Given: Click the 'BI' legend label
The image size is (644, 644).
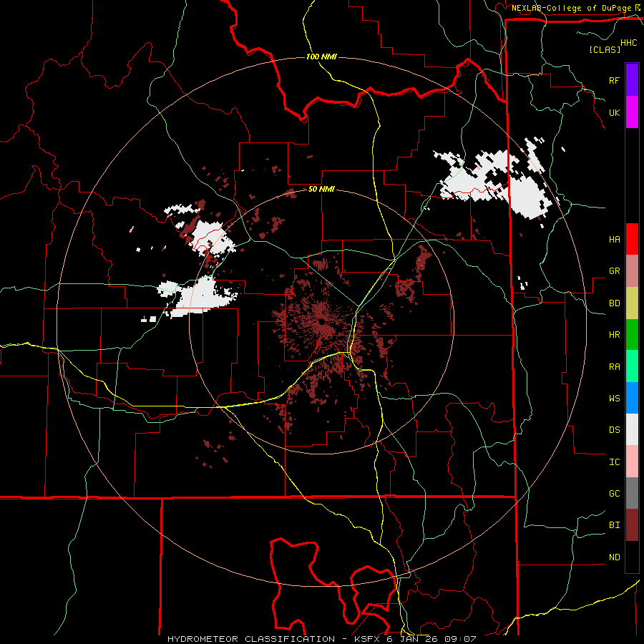Looking at the screenshot, I should 614,525.
